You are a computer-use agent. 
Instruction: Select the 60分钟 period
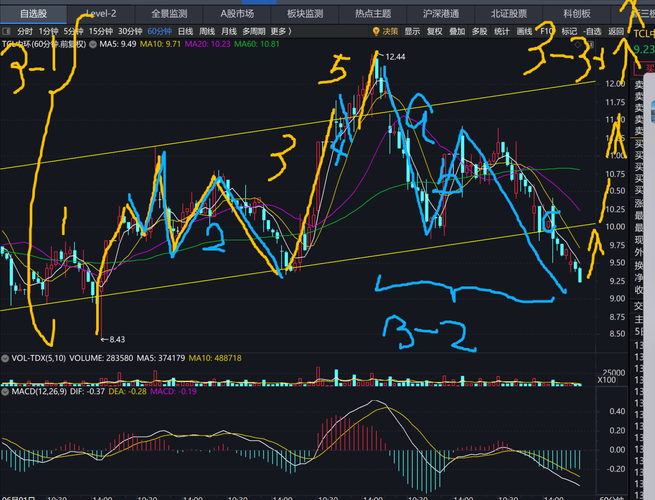tap(160, 31)
